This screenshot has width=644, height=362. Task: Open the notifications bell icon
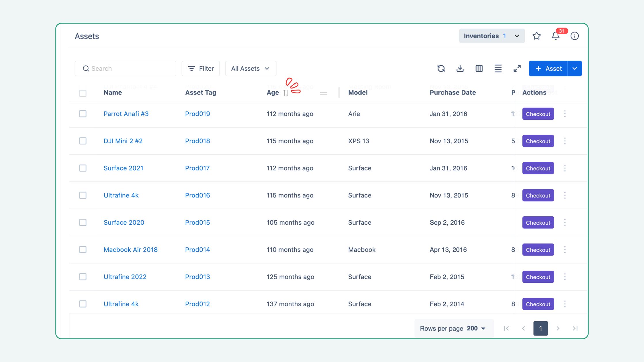click(x=555, y=36)
